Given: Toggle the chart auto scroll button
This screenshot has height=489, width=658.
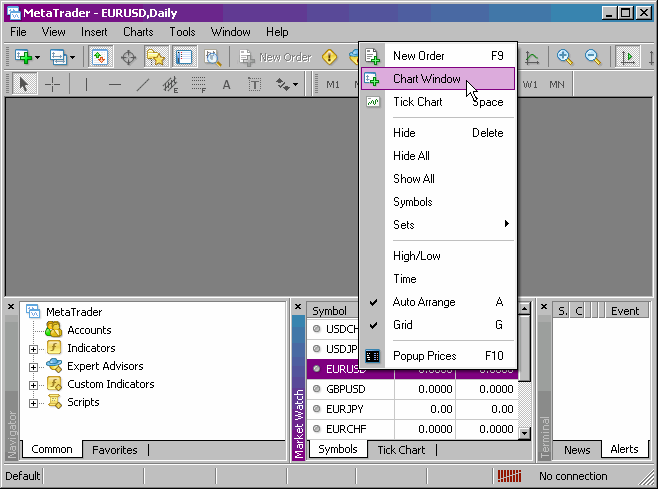Looking at the screenshot, I should point(627,57).
